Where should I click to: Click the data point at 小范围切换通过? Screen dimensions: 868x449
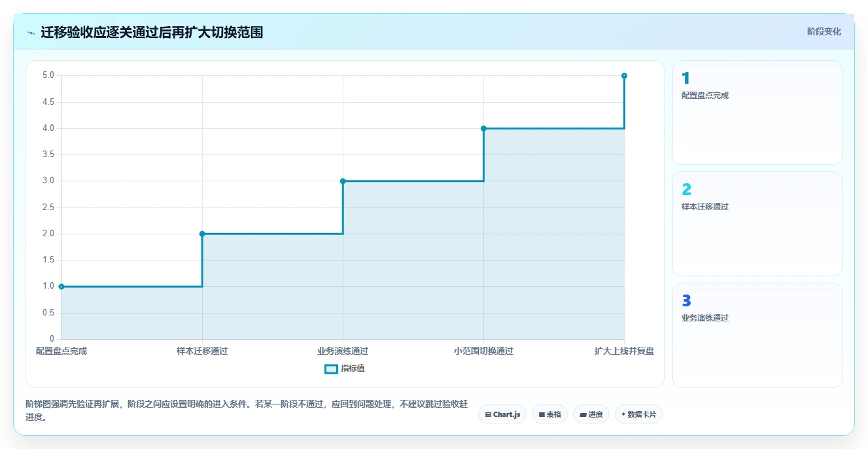click(x=483, y=128)
